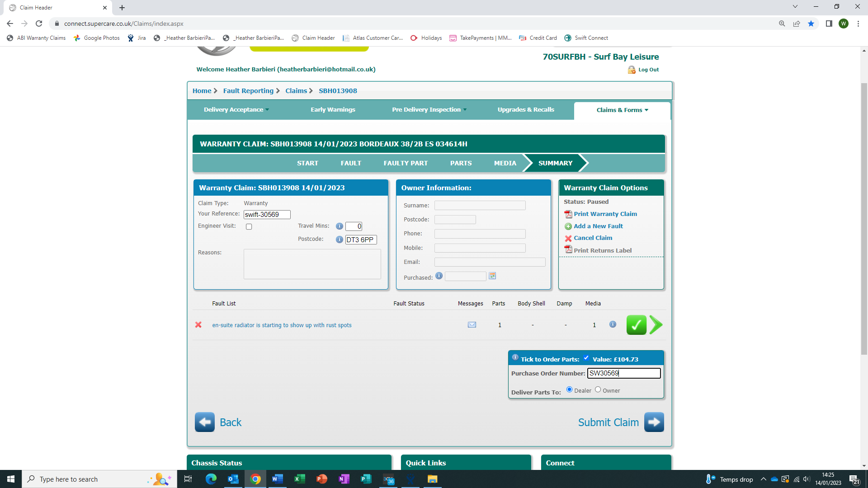Expand the Pre Delivery Inspection dropdown
Viewport: 868px width, 488px height.
tap(429, 110)
